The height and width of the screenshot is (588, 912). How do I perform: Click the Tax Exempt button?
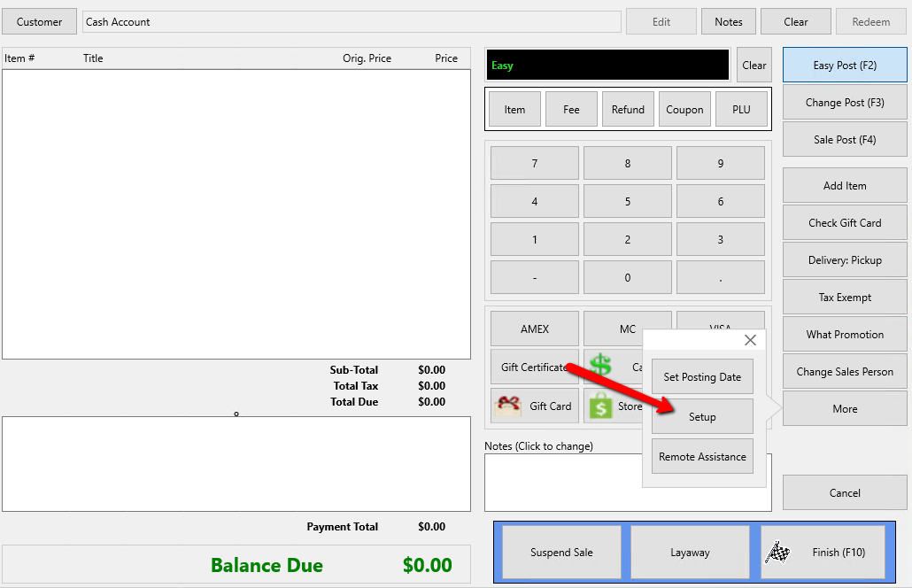(x=845, y=298)
